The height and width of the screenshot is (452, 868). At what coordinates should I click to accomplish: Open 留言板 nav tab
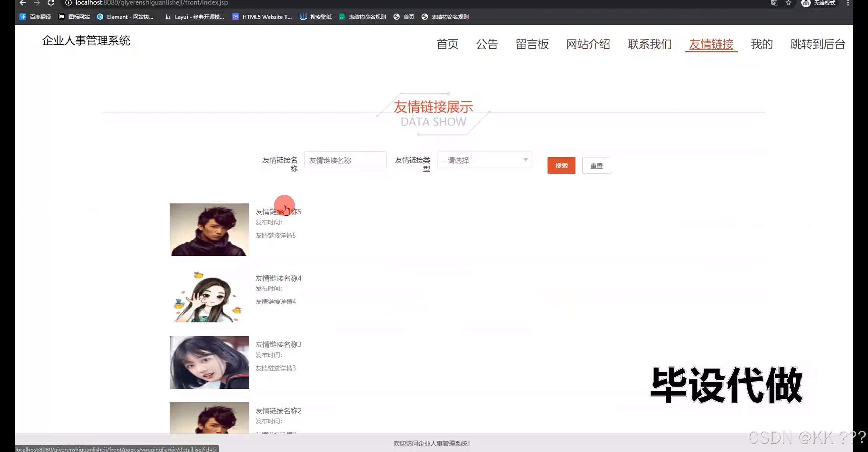(532, 44)
